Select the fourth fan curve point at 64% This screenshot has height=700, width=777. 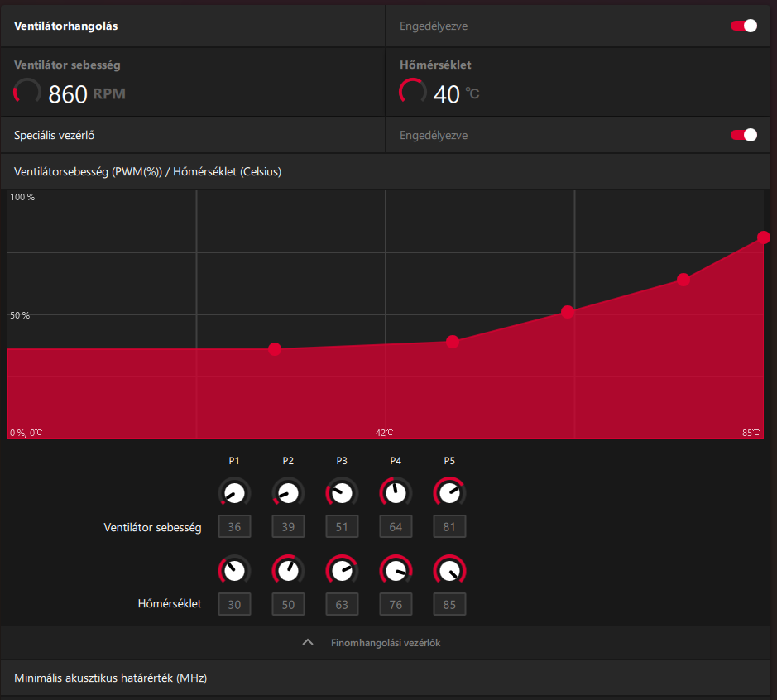point(683,280)
